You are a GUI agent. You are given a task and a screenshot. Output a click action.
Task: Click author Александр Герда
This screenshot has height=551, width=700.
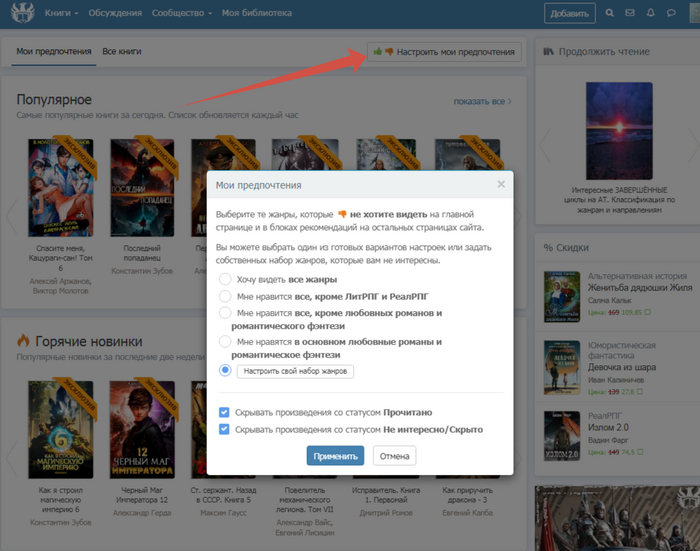(x=142, y=513)
